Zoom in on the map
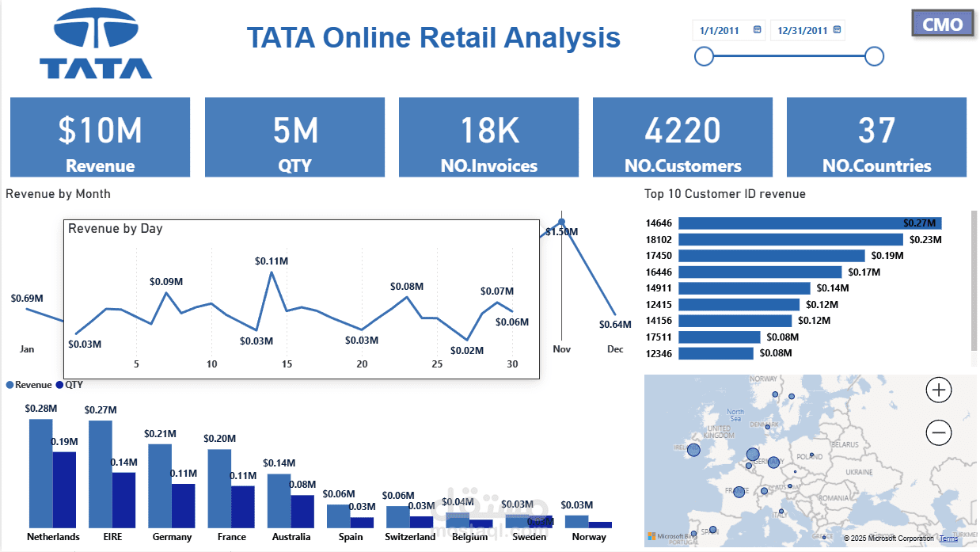The image size is (980, 552). (939, 390)
